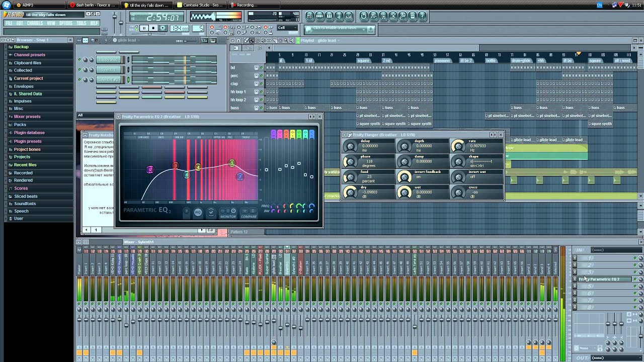Click the FL Studio pause button
This screenshot has height=362, width=644.
pyautogui.click(x=144, y=28)
